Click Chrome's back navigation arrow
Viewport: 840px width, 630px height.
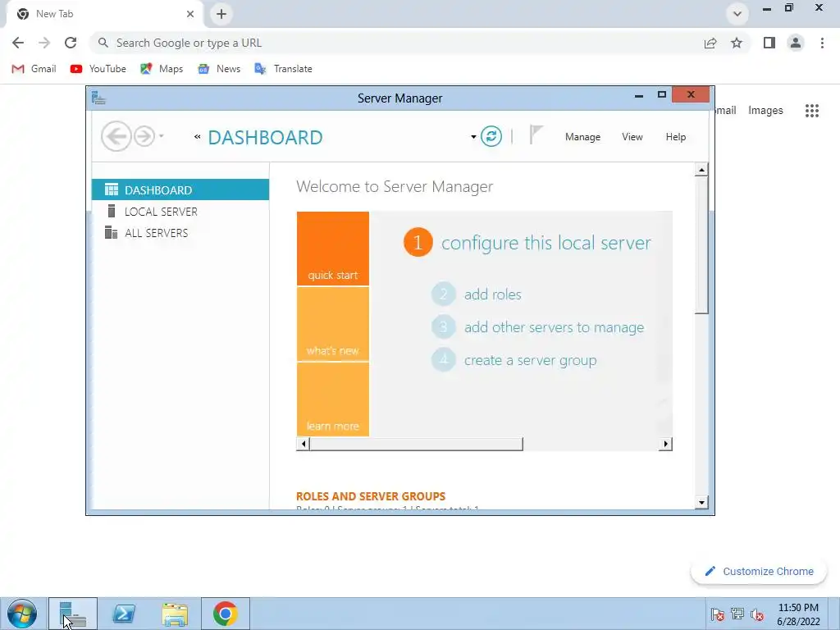pyautogui.click(x=18, y=43)
